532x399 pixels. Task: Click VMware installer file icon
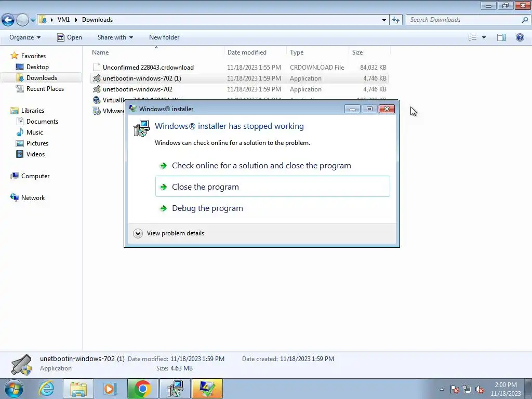coord(97,111)
